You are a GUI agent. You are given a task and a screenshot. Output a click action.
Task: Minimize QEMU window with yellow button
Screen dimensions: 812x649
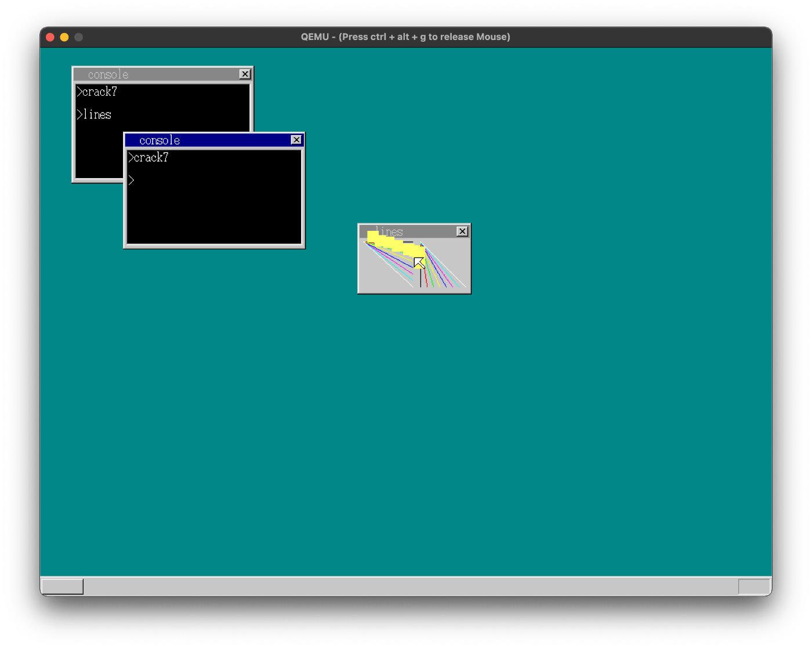click(64, 37)
